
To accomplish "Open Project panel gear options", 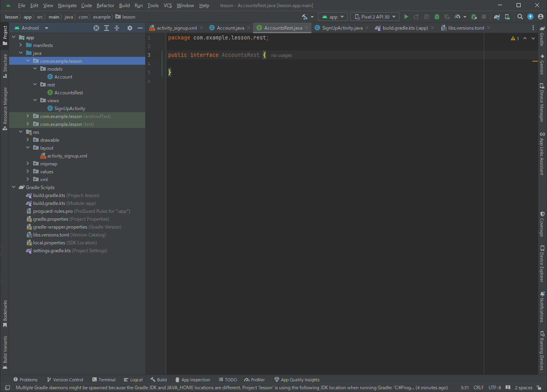I will click(x=130, y=28).
